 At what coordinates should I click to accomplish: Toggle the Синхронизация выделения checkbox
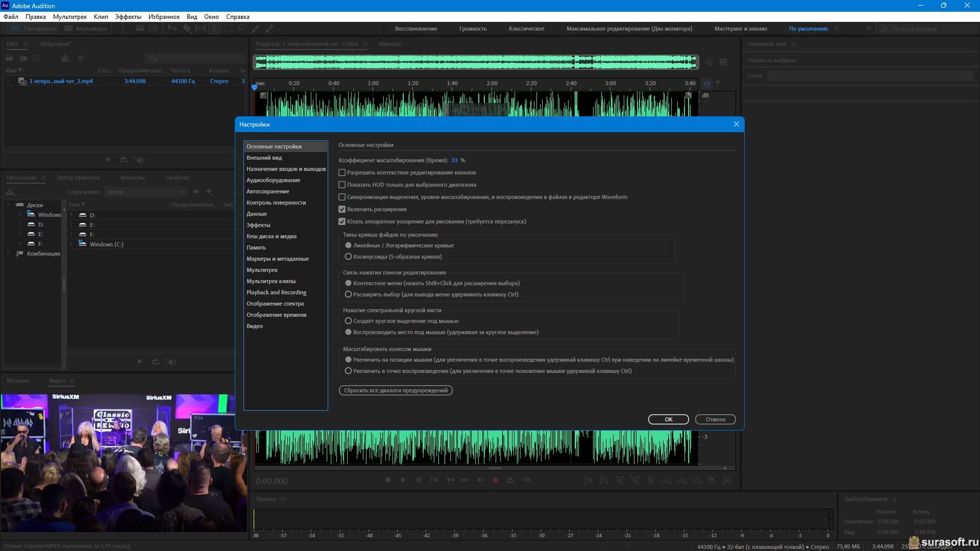click(x=342, y=197)
